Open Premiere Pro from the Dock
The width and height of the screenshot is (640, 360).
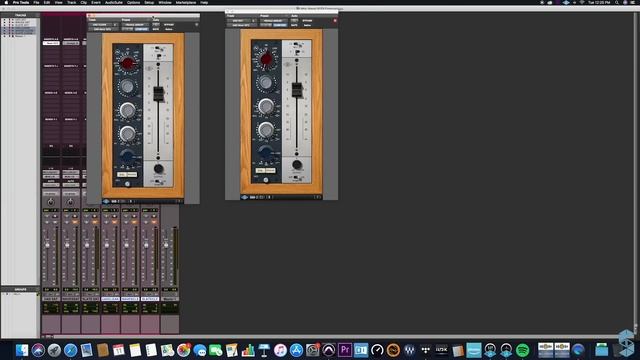click(x=344, y=350)
